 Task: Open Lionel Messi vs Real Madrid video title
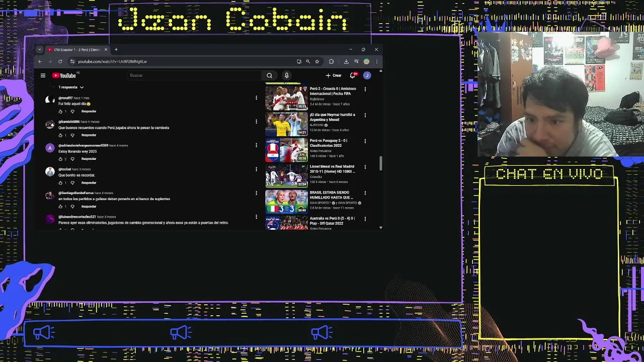click(332, 169)
